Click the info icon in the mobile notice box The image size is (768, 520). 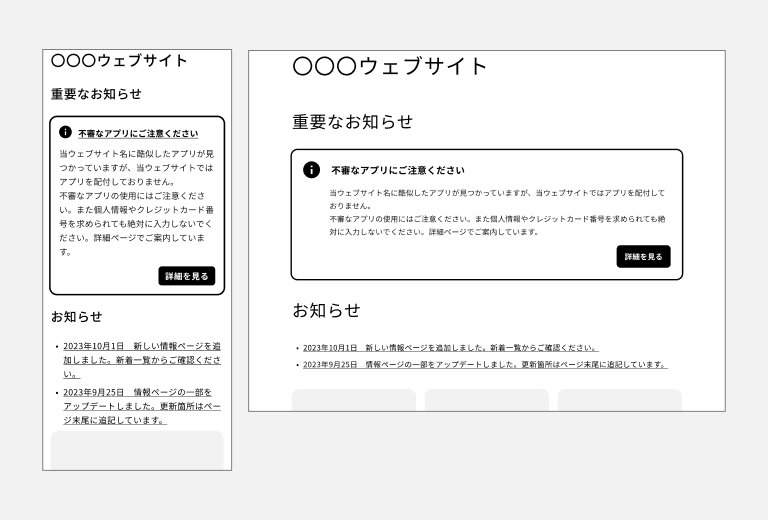[65, 132]
